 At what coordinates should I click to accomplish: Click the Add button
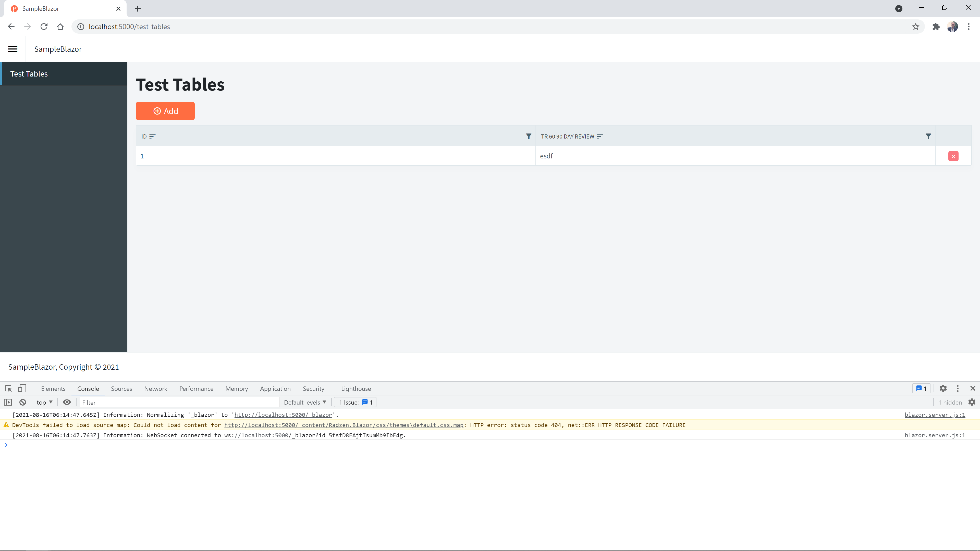(x=165, y=111)
